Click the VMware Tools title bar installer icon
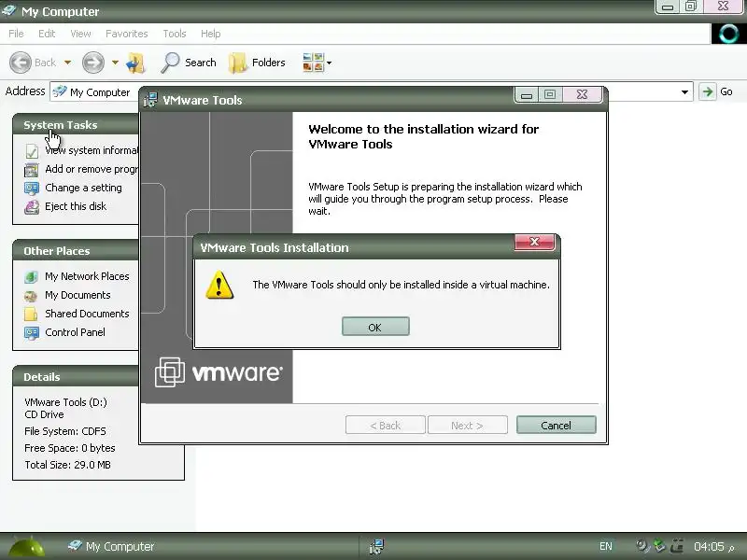This screenshot has width=747, height=560. (x=150, y=100)
